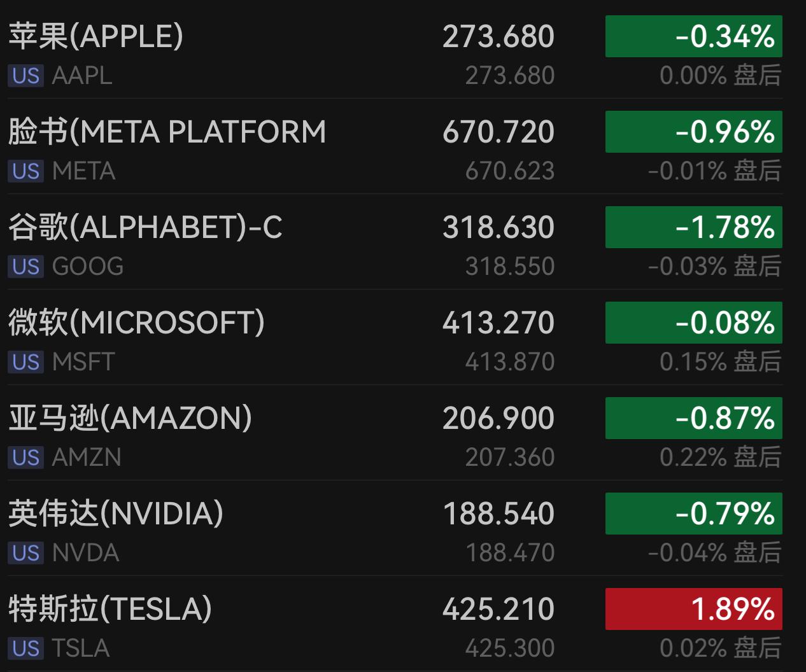Click the US market badge beside AAPL
806x672 pixels.
click(25, 76)
